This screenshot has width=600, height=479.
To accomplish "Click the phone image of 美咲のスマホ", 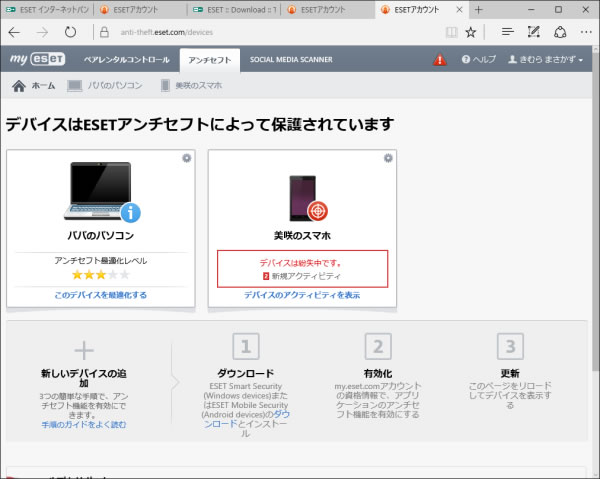I will point(303,198).
